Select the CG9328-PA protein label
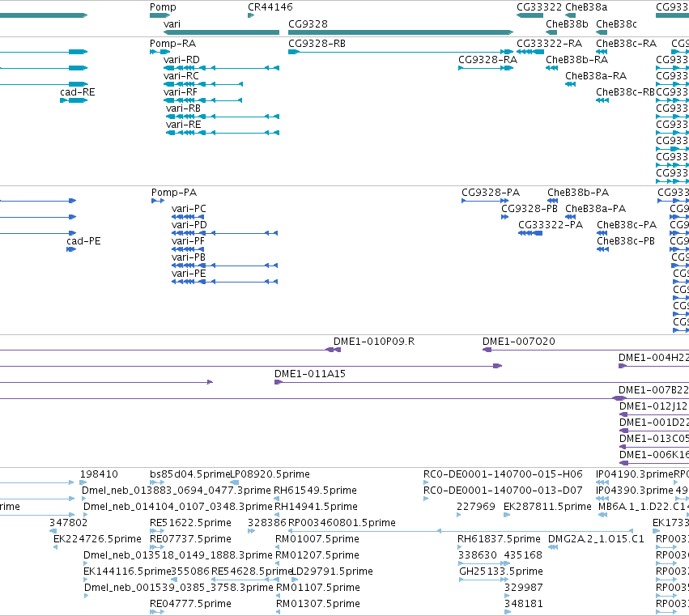 coord(491,193)
